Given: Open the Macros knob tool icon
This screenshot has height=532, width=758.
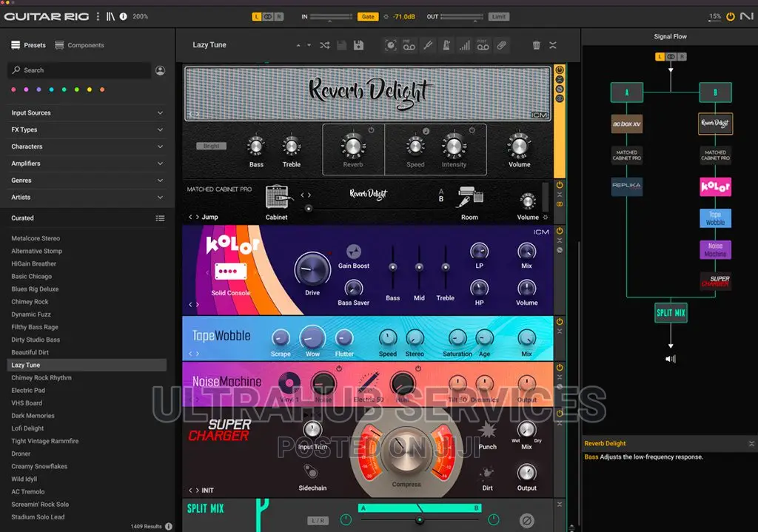Looking at the screenshot, I should [x=391, y=45].
